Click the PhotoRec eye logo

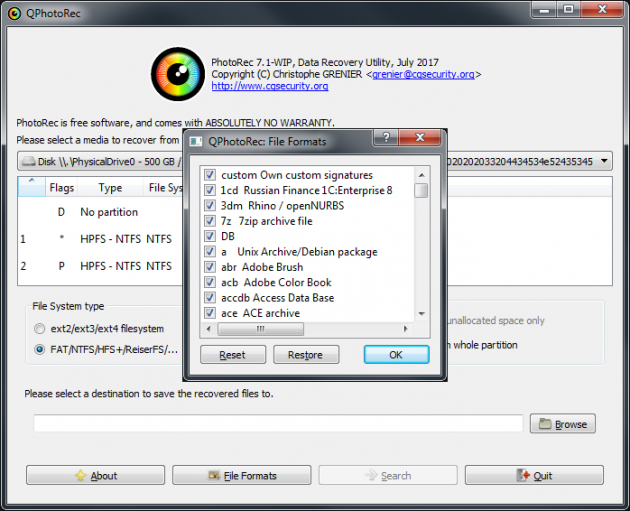point(177,74)
